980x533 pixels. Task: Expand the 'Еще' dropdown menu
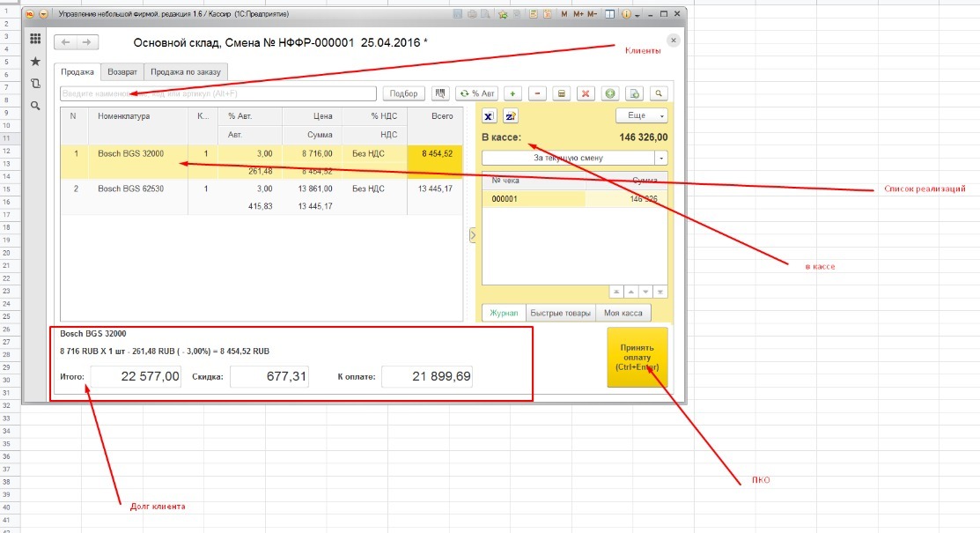[641, 115]
